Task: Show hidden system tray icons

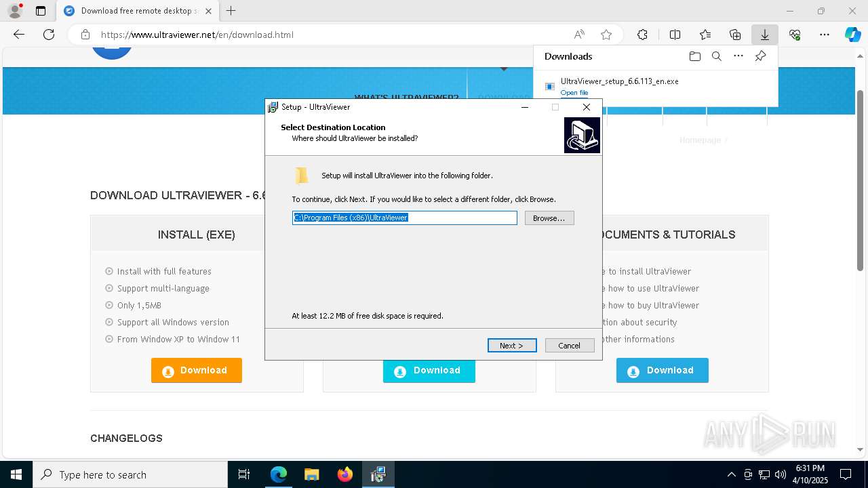Action: point(731,474)
